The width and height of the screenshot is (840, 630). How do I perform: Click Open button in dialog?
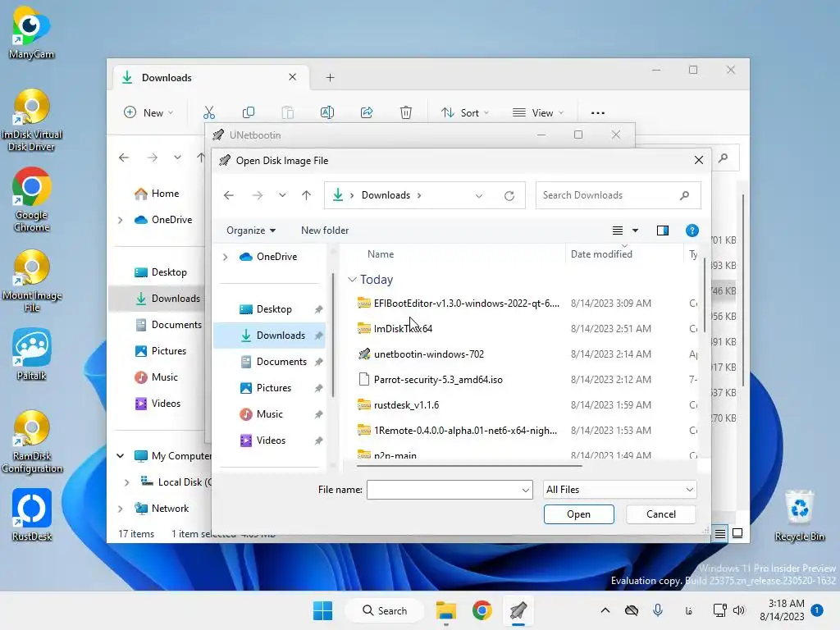point(578,514)
